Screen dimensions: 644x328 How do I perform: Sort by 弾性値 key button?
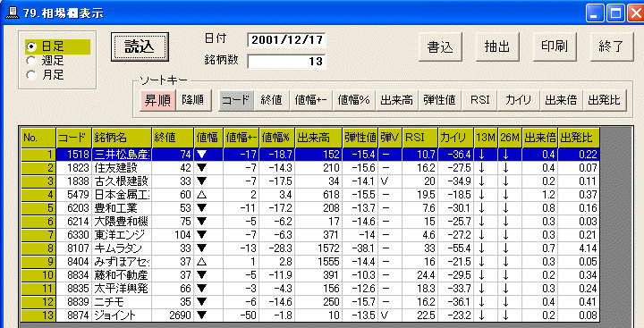tap(439, 100)
